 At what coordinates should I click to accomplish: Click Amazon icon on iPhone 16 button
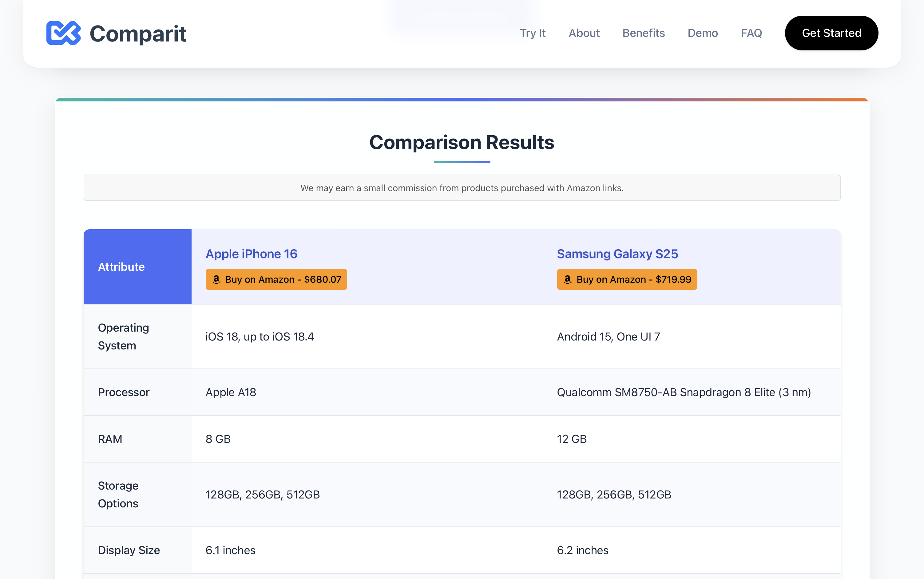pos(216,279)
